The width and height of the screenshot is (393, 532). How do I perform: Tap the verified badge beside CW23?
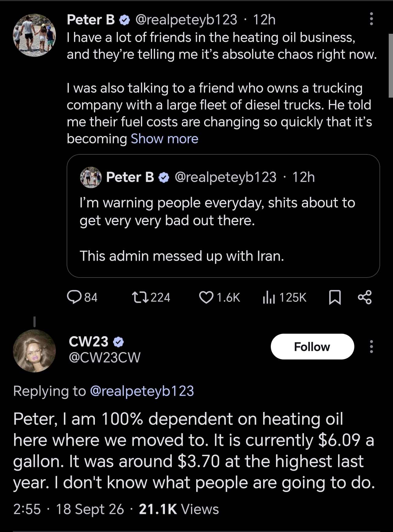119,342
